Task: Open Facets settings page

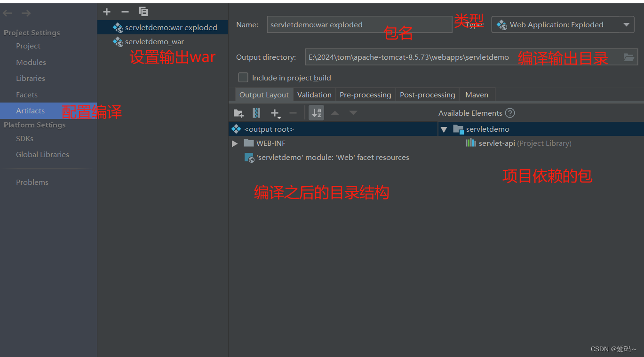Action: (27, 95)
